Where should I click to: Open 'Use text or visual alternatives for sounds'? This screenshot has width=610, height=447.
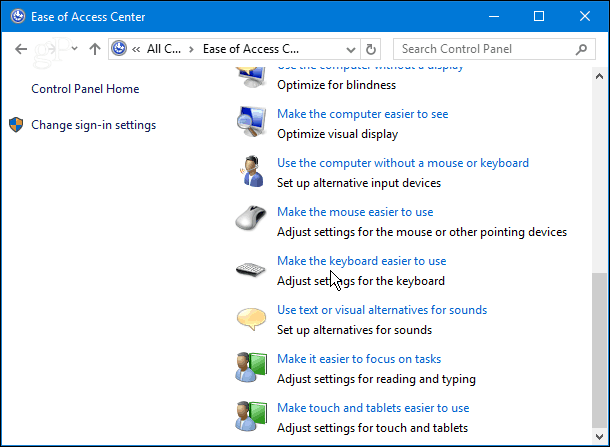[x=382, y=310]
